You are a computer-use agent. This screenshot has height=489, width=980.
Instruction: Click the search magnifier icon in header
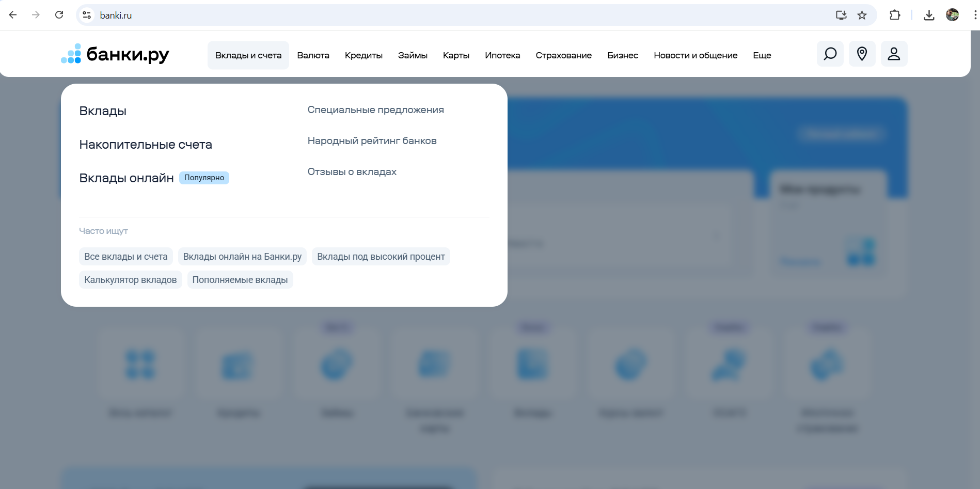(x=830, y=54)
